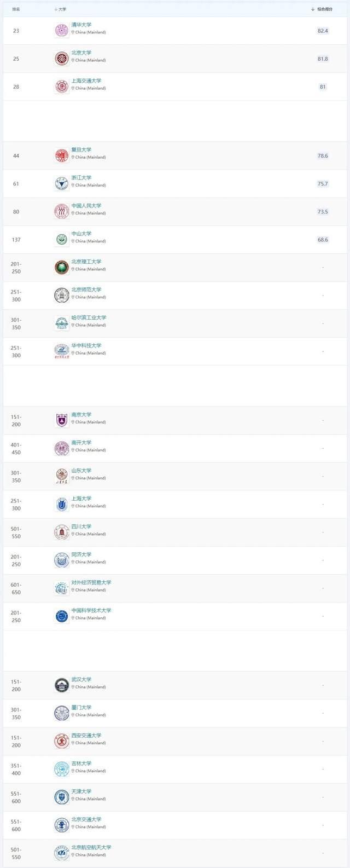The height and width of the screenshot is (868, 350).
Task: Open the 中国科学技术大学 link
Action: pos(91,610)
